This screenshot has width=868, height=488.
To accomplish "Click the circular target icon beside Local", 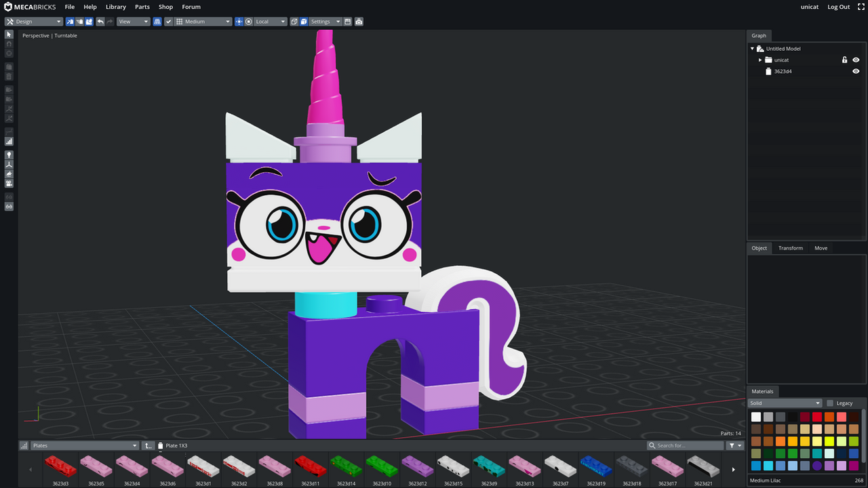I will click(249, 22).
